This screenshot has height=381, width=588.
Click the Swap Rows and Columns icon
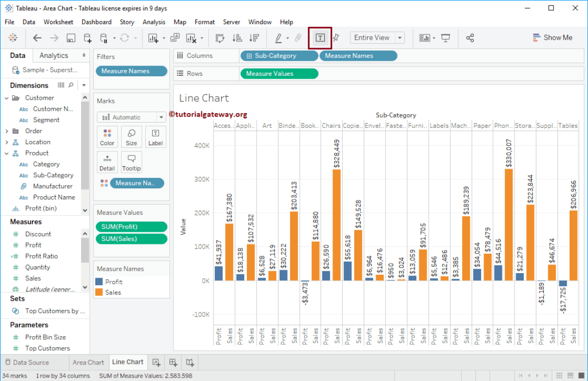point(220,38)
